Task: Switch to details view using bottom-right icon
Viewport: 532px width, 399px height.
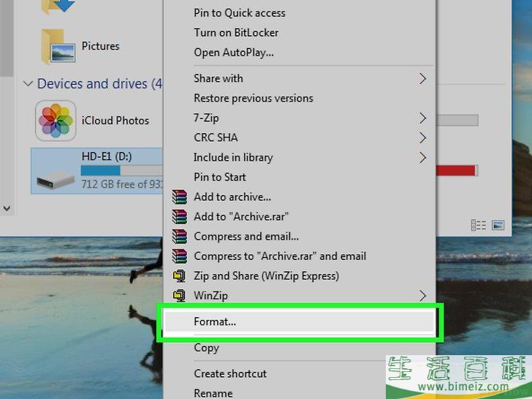Action: pyautogui.click(x=479, y=225)
